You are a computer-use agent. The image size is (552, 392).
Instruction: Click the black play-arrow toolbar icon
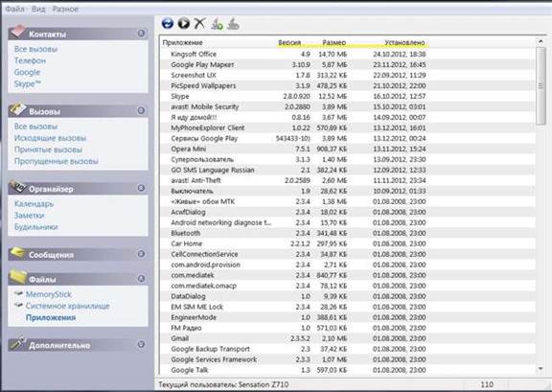click(183, 24)
